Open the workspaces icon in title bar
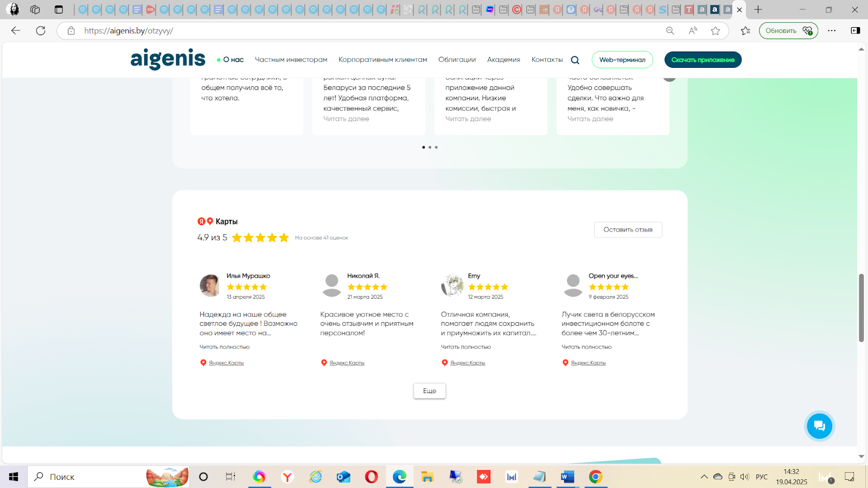Viewport: 868px width, 488px height. click(35, 9)
